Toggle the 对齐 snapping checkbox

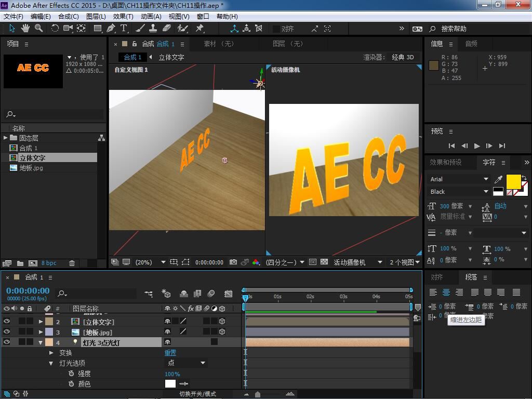276,29
